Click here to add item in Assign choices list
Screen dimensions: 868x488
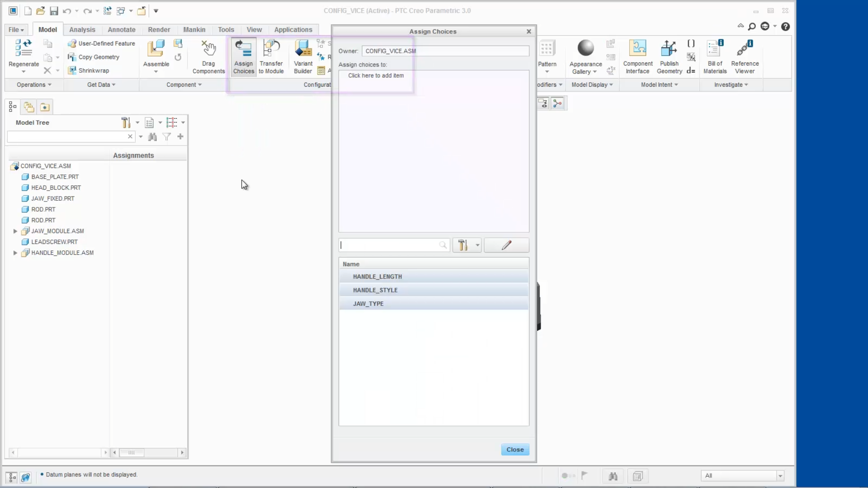click(376, 75)
